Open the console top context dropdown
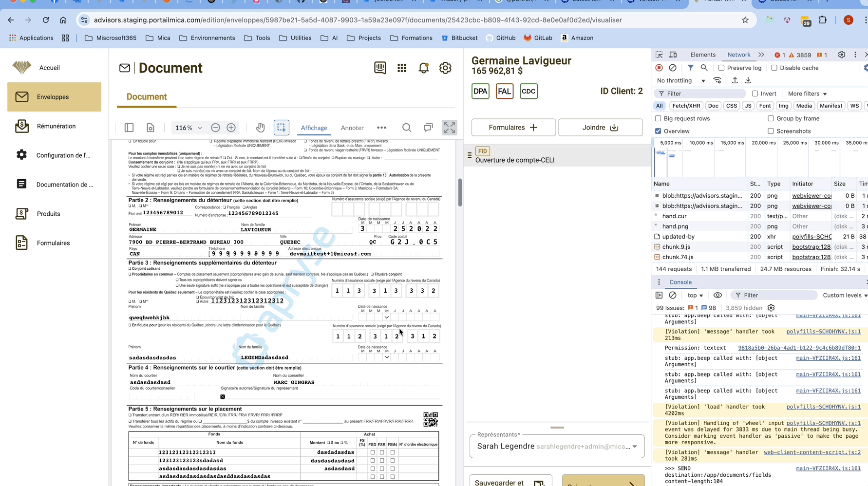This screenshot has height=486, width=868. (x=695, y=295)
